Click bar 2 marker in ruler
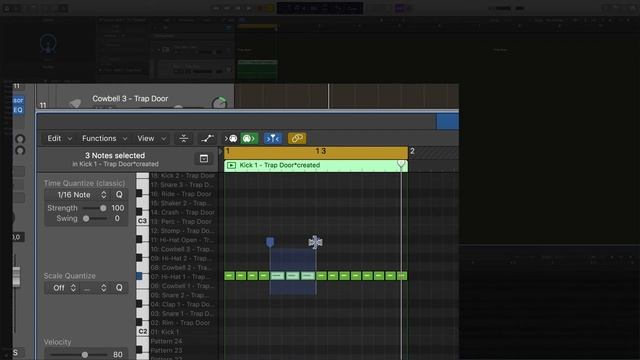 pos(412,151)
